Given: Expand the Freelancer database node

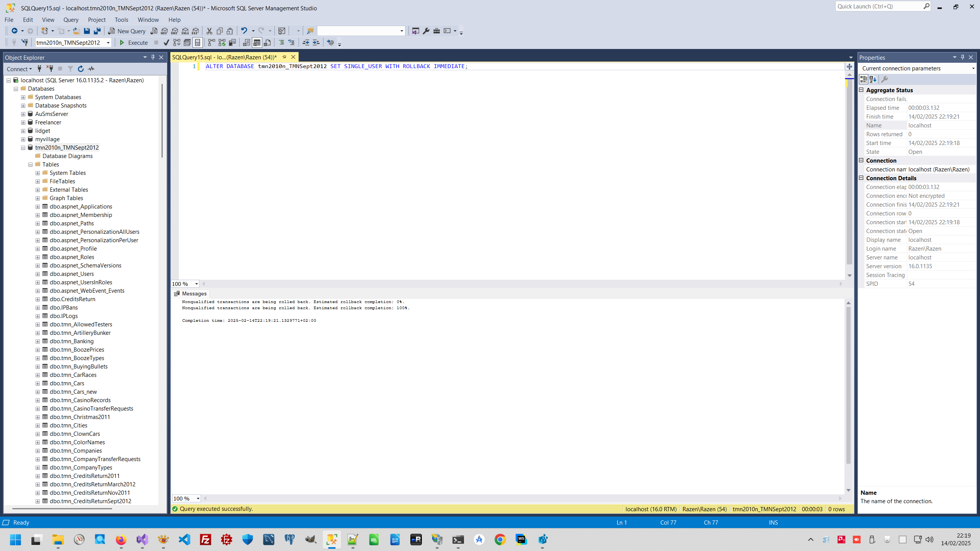Looking at the screenshot, I should pyautogui.click(x=23, y=122).
